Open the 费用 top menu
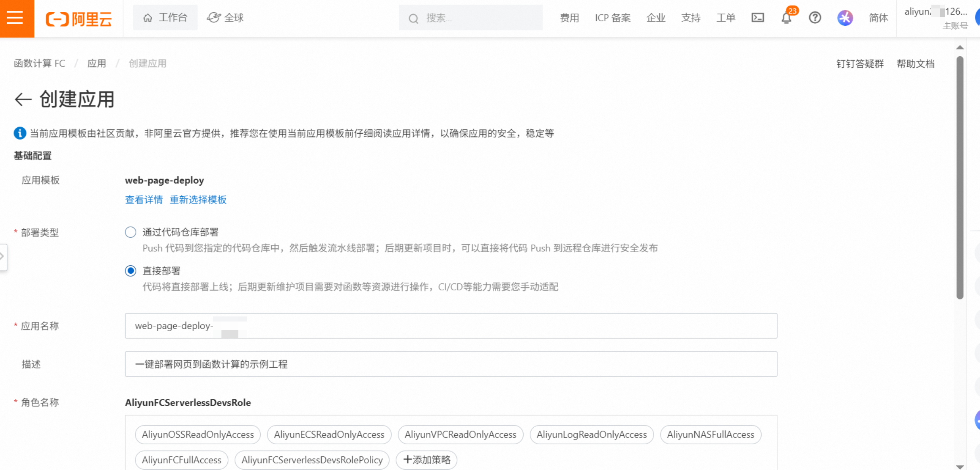980x470 pixels. 569,18
